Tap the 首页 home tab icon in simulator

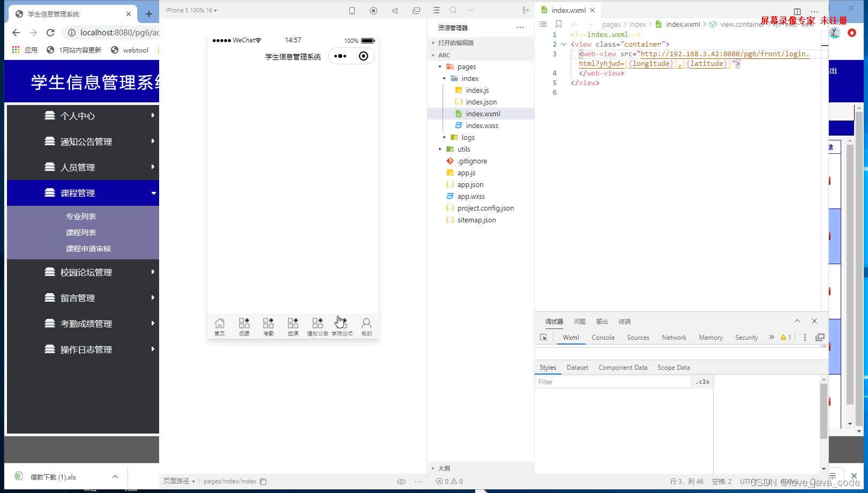tap(220, 326)
